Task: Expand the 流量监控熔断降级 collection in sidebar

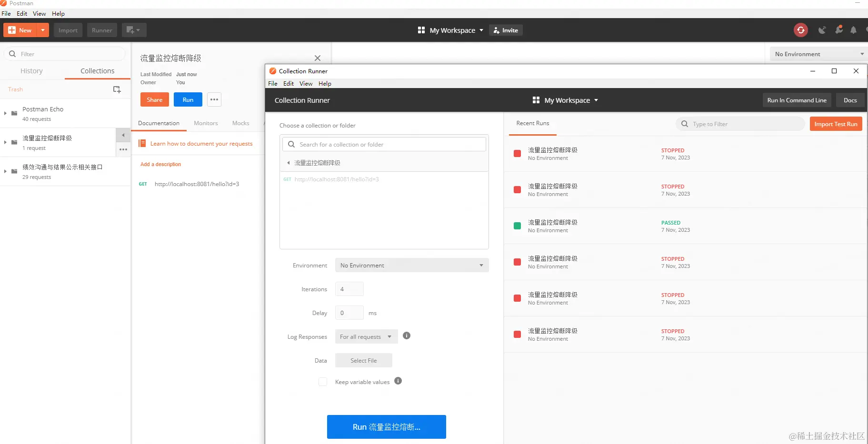Action: click(5, 142)
